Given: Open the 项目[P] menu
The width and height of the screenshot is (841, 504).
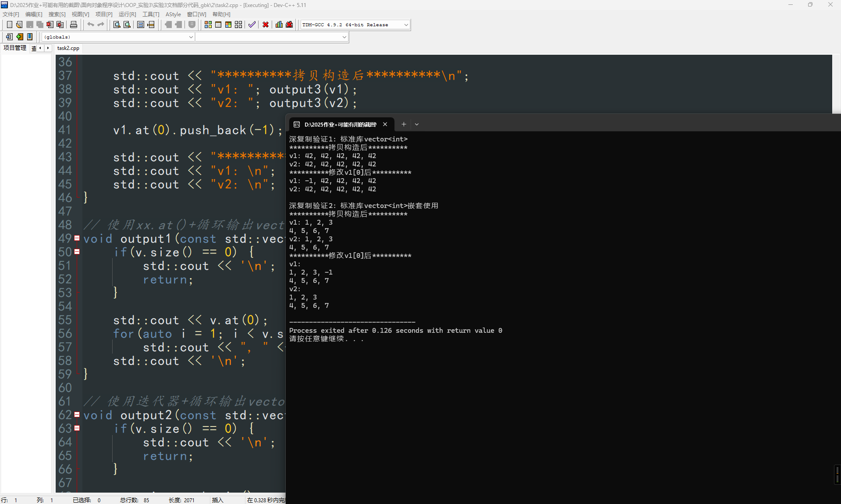Looking at the screenshot, I should 104,14.
